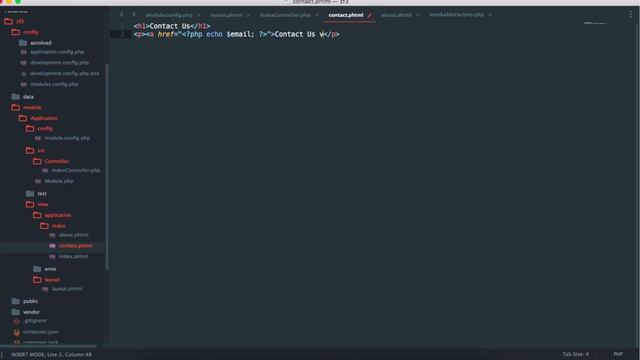The width and height of the screenshot is (640, 360).
Task: Collapse the top-level config folder icon
Action: point(16,32)
